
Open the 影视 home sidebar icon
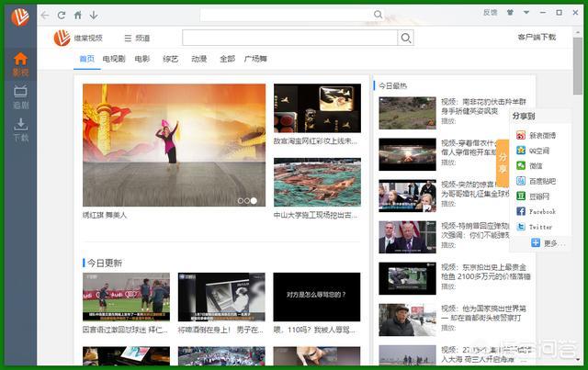[x=20, y=63]
